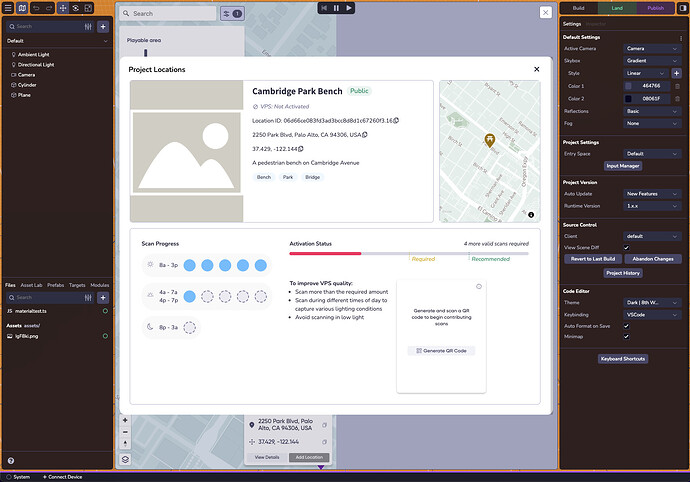Switch to the Build tab
Image resolution: width=690 pixels, height=482 pixels.
click(579, 8)
